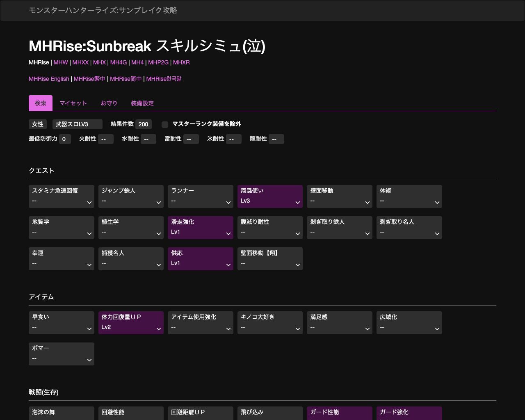Change the ガード性能 skill dropdown
The height and width of the screenshot is (420, 525).
tap(340, 413)
